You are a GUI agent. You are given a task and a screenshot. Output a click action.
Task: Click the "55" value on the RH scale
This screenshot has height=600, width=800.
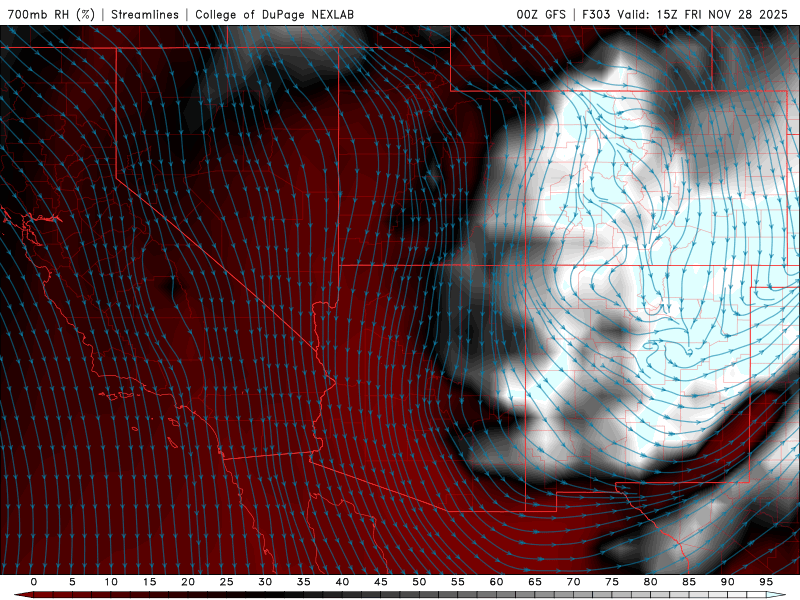[x=458, y=582]
